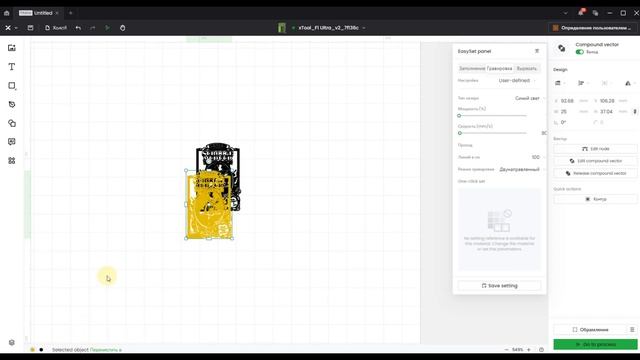Open the Shapes library tool
The height and width of the screenshot is (360, 640).
click(x=12, y=123)
